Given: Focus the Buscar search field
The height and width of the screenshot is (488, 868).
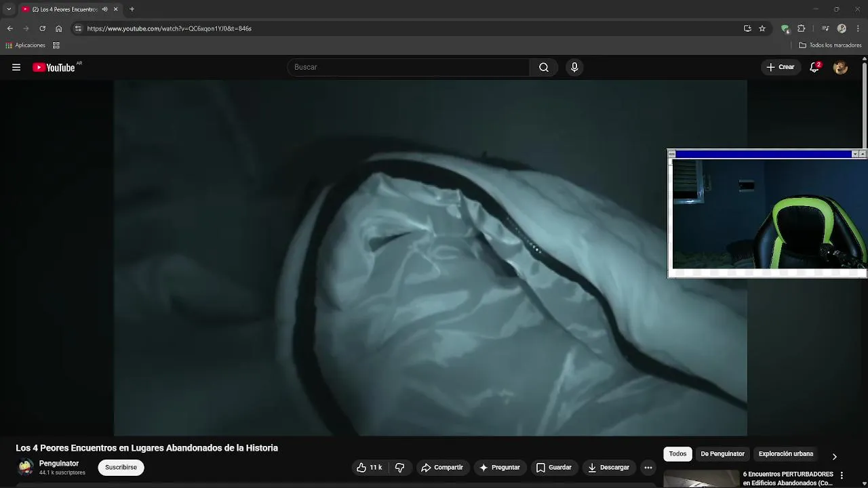Looking at the screenshot, I should [x=409, y=67].
